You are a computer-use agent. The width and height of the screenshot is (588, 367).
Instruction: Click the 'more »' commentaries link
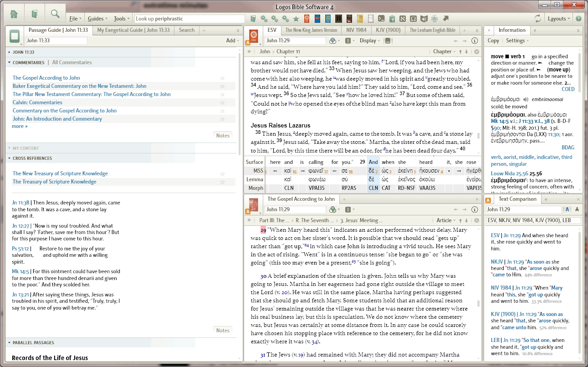point(20,126)
